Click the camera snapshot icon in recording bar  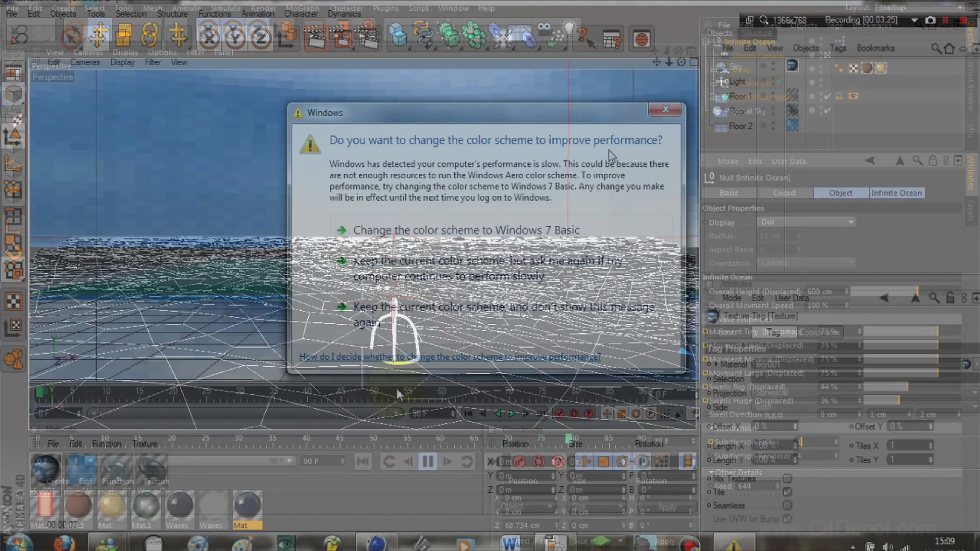[930, 20]
